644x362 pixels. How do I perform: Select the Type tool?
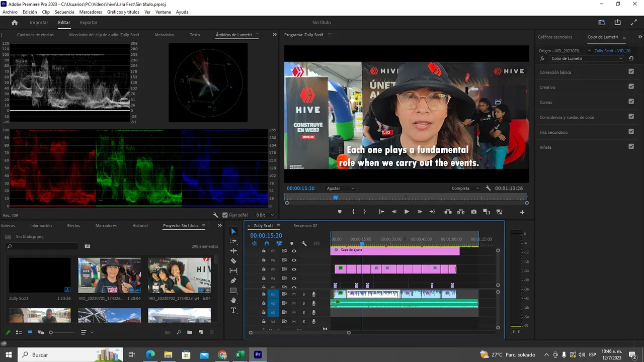point(233,310)
